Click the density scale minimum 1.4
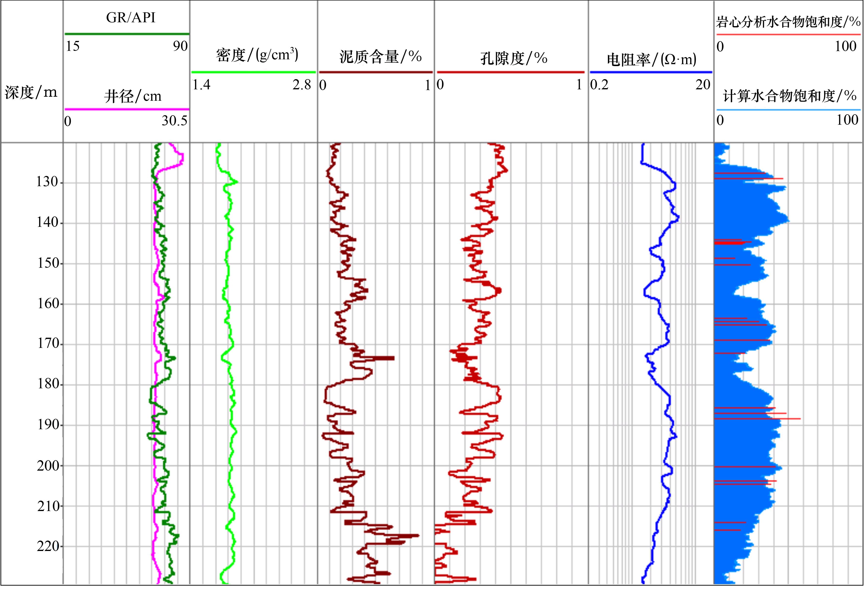 point(201,85)
